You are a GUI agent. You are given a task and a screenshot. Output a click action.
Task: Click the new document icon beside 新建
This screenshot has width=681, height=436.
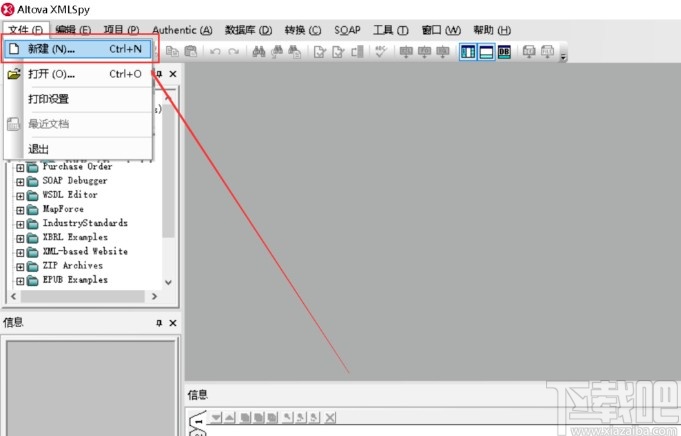pyautogui.click(x=14, y=49)
